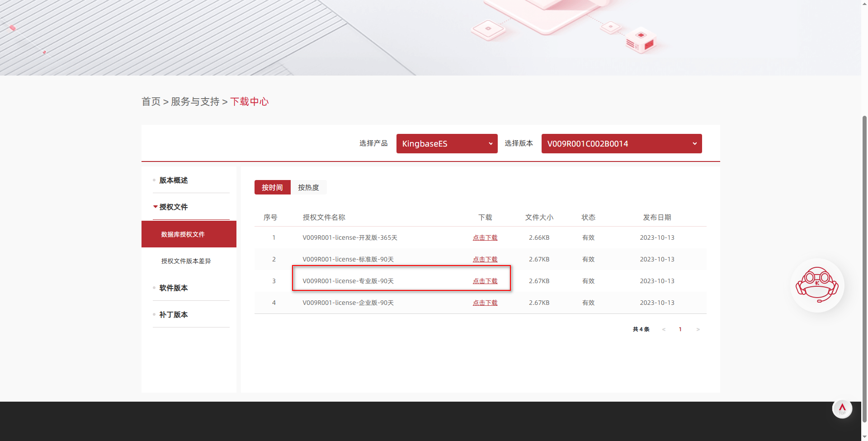Screen dimensions: 868x441
Task: Select 版本概述 in the sidebar
Action: click(x=173, y=180)
